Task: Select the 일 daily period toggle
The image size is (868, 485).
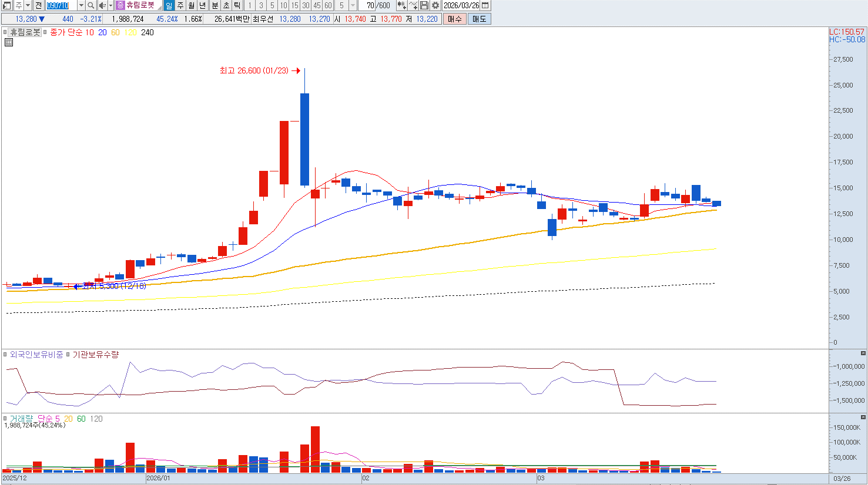Action: 169,5
